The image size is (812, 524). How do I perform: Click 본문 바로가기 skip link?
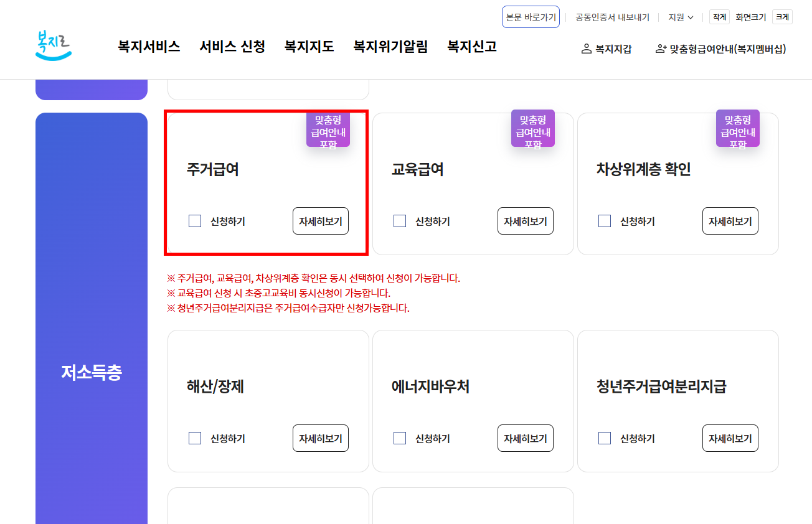[531, 17]
